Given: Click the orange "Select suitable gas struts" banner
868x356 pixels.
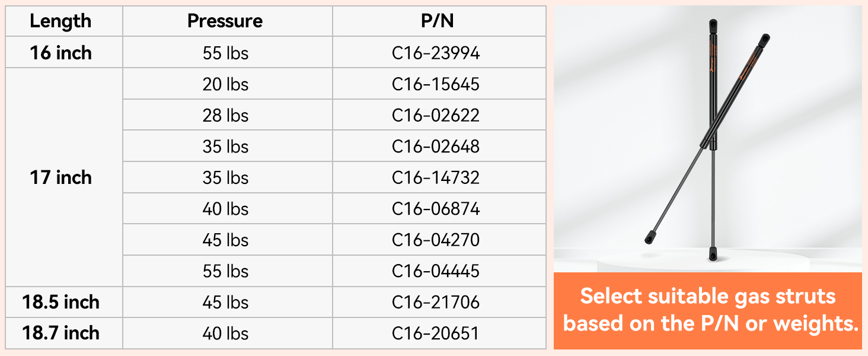Looking at the screenshot, I should click(707, 310).
